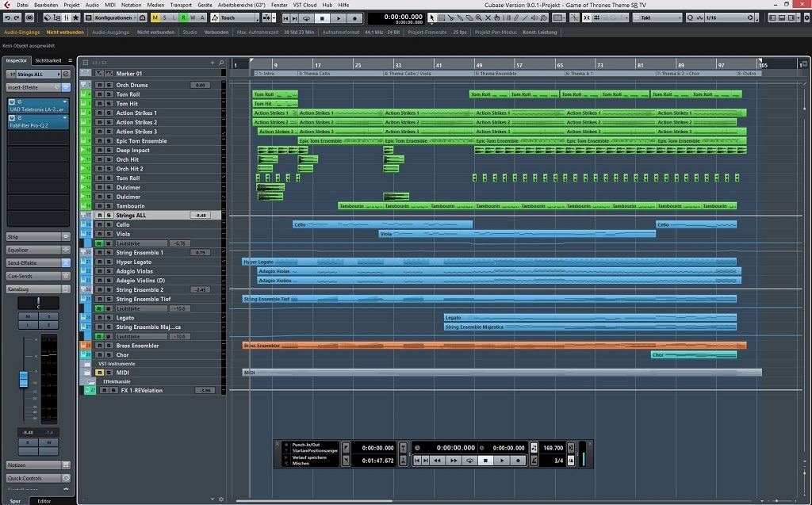
Task: Mute the Brass Ensembler track
Action: point(99,346)
